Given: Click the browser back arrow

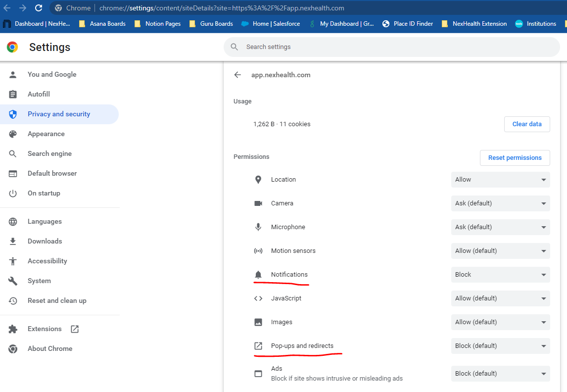Looking at the screenshot, I should click(x=7, y=8).
